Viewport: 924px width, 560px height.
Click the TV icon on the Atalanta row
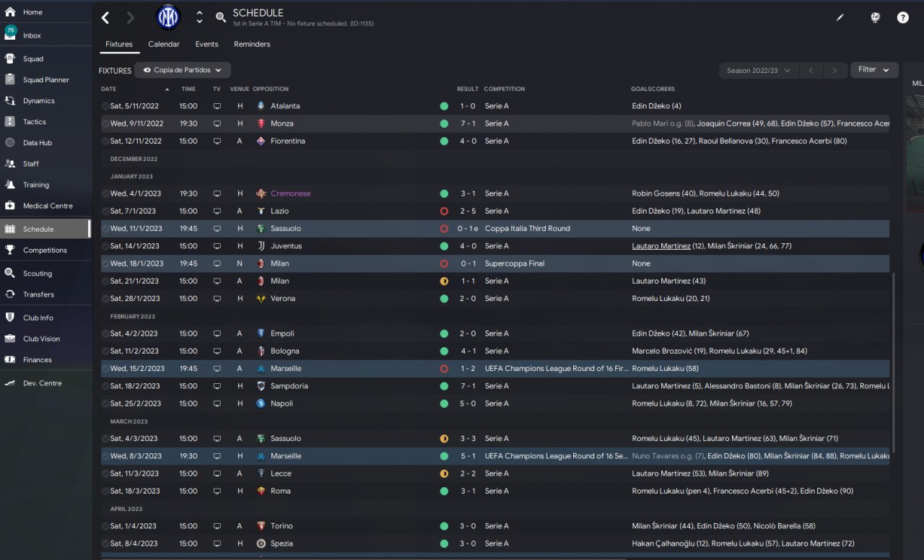217,106
